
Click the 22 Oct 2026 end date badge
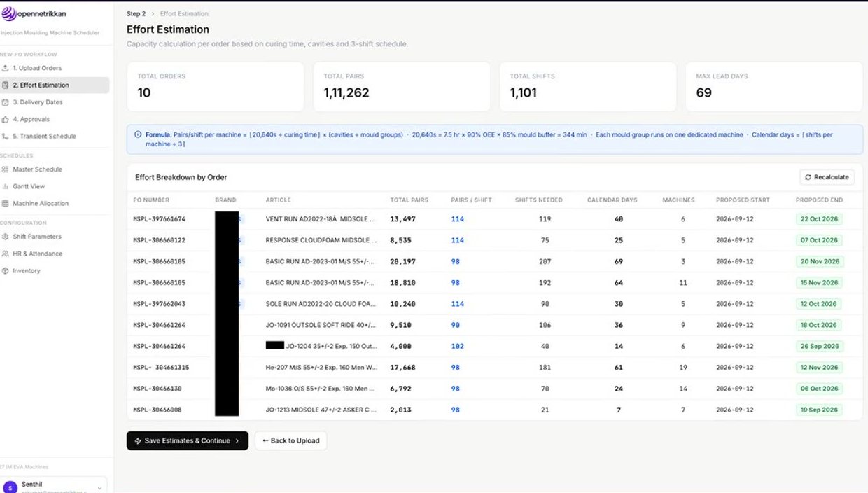pyautogui.click(x=819, y=219)
